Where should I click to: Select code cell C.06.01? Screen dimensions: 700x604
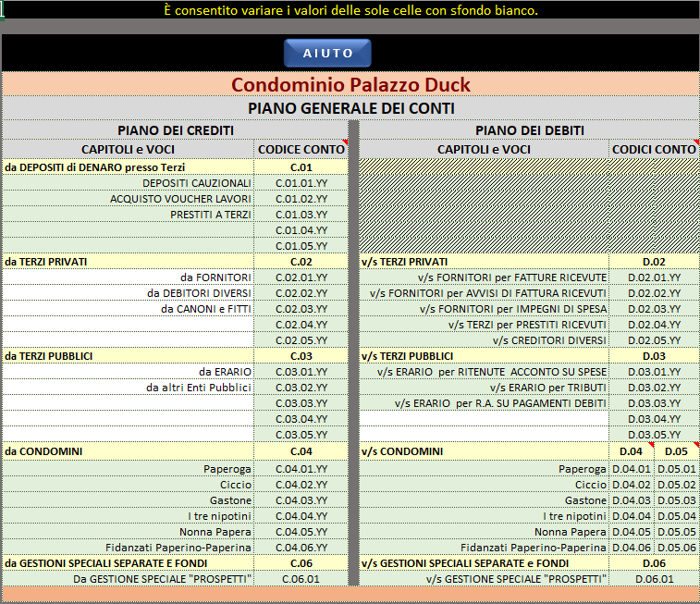(301, 578)
